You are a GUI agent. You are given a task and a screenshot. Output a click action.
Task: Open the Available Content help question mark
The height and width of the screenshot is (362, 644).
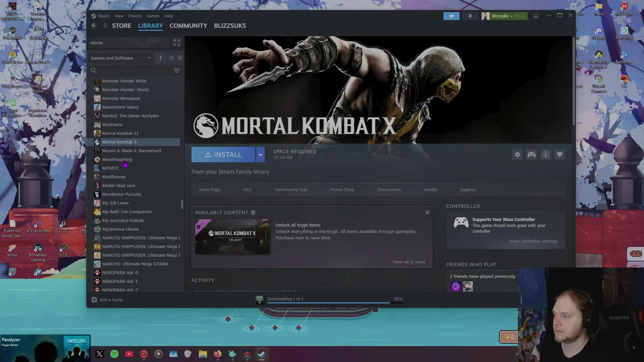253,213
